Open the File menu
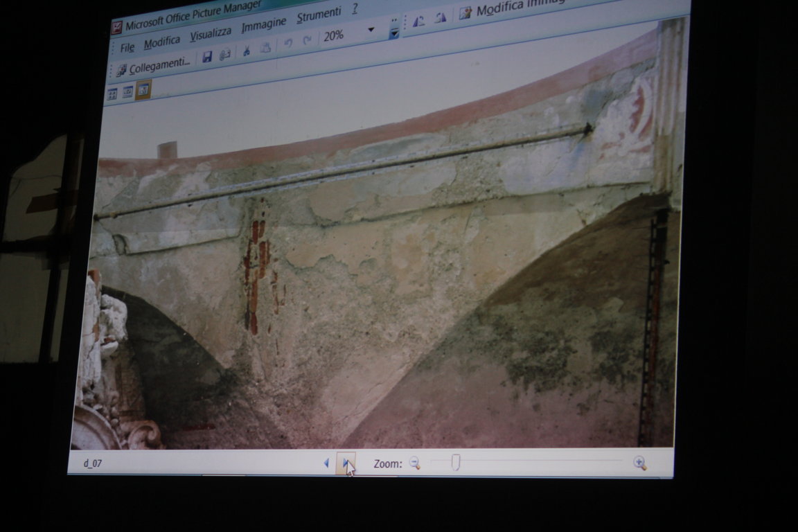The image size is (798, 532). [127, 48]
